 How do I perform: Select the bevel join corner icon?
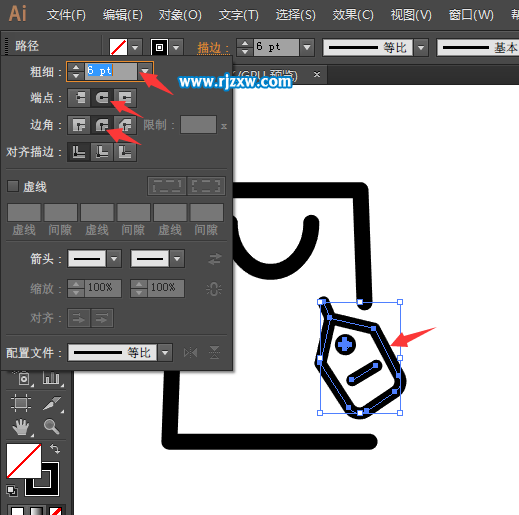pyautogui.click(x=125, y=125)
